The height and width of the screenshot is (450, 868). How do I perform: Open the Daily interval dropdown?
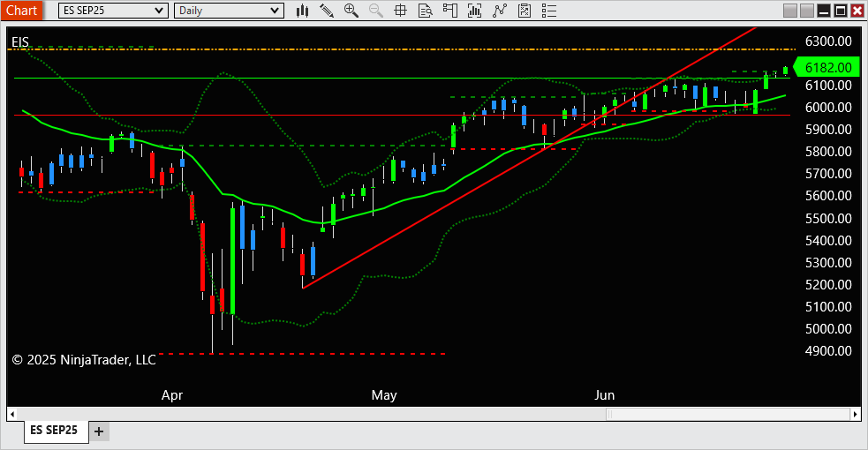click(230, 11)
